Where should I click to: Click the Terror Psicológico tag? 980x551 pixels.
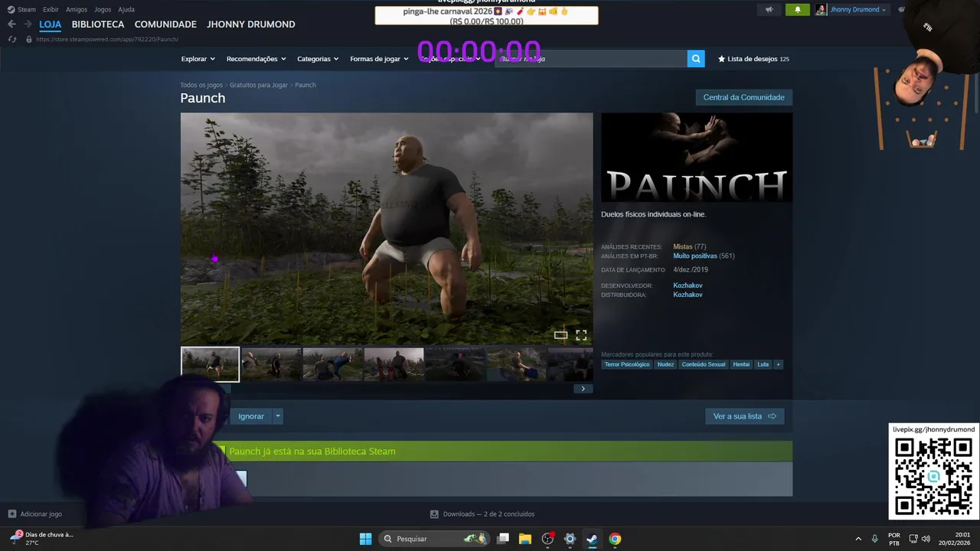[627, 364]
